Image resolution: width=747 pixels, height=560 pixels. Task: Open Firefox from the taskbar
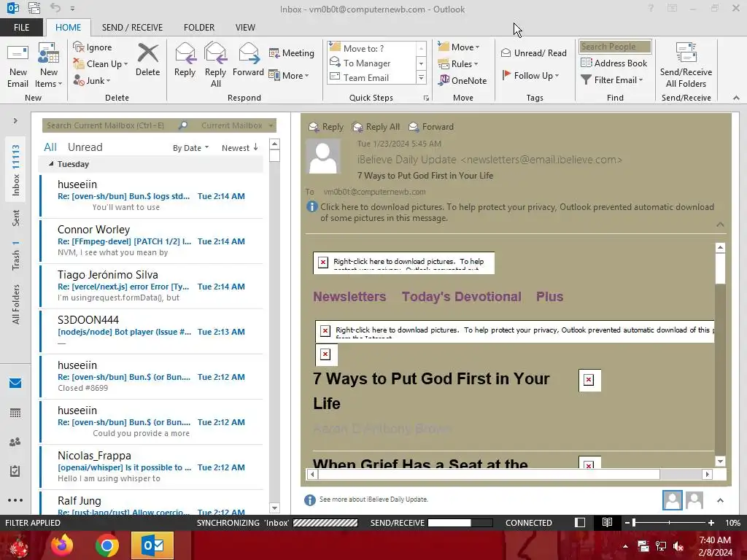coord(62,545)
